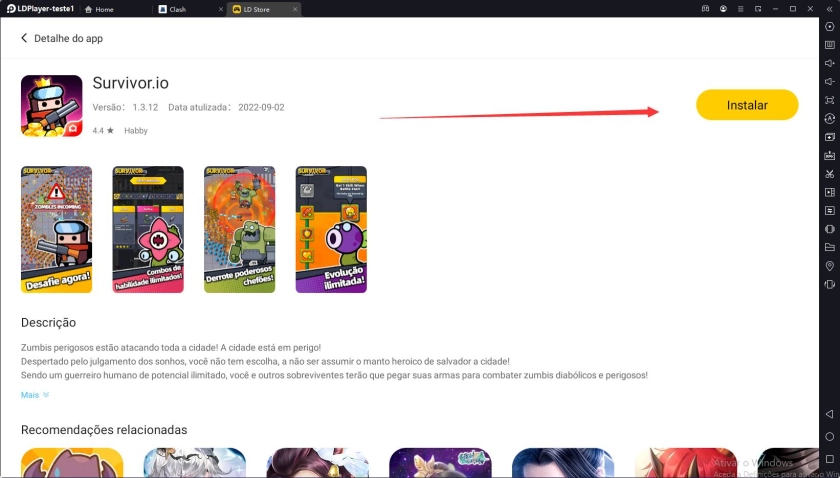The width and height of the screenshot is (840, 478).
Task: Click the LDPlayer-teste1 logo title
Action: coord(40,9)
